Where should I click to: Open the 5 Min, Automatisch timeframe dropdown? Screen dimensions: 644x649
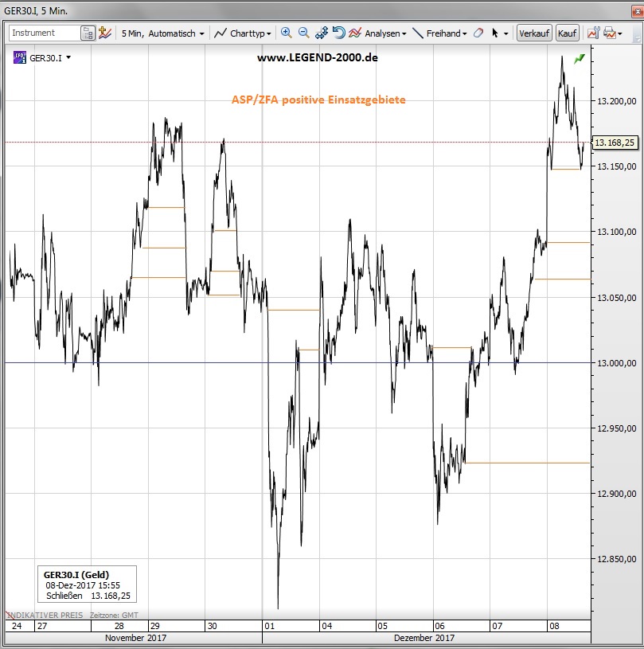click(x=162, y=33)
